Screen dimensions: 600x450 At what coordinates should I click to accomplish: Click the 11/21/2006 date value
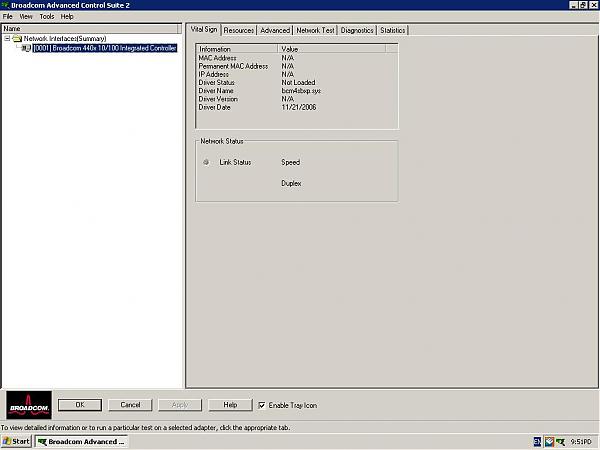coord(299,108)
